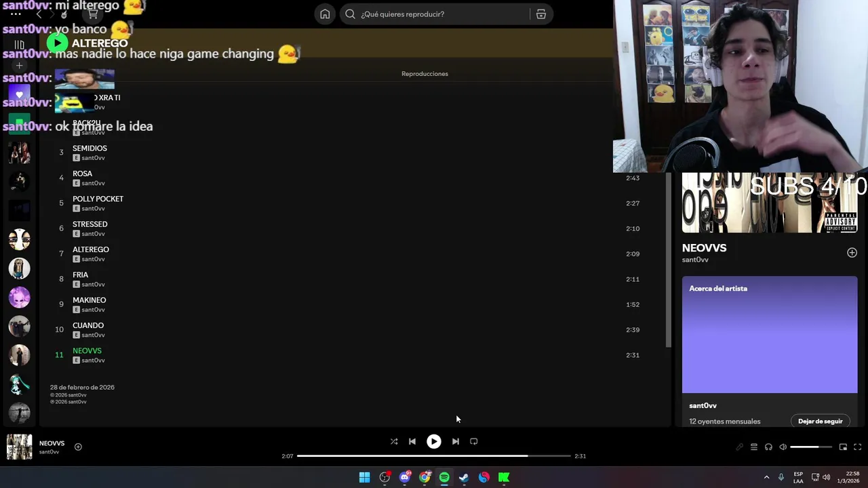The height and width of the screenshot is (488, 868).
Task: Skip to the next track
Action: (x=456, y=441)
